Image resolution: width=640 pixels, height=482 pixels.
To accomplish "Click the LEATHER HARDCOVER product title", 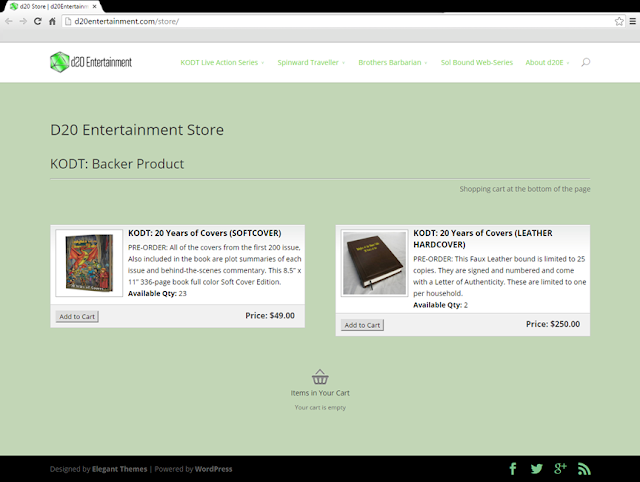I will point(482,239).
